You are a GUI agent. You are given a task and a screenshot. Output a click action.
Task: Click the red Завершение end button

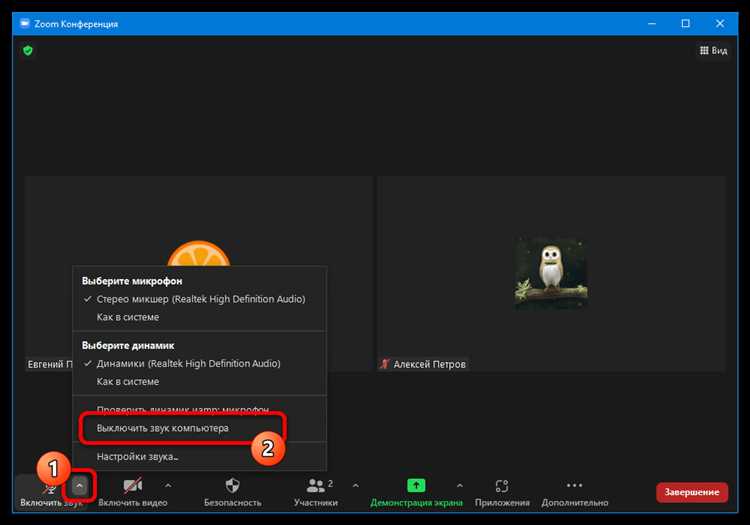pyautogui.click(x=692, y=492)
